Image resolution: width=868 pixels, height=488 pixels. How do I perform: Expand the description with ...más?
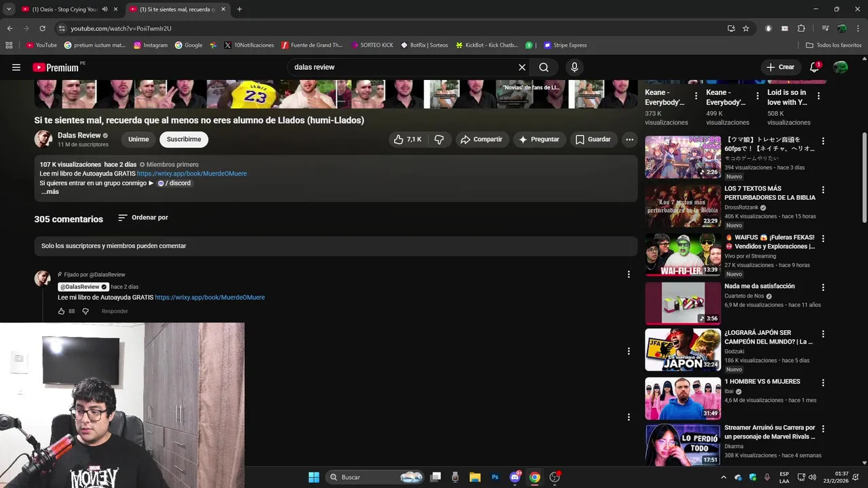[50, 192]
